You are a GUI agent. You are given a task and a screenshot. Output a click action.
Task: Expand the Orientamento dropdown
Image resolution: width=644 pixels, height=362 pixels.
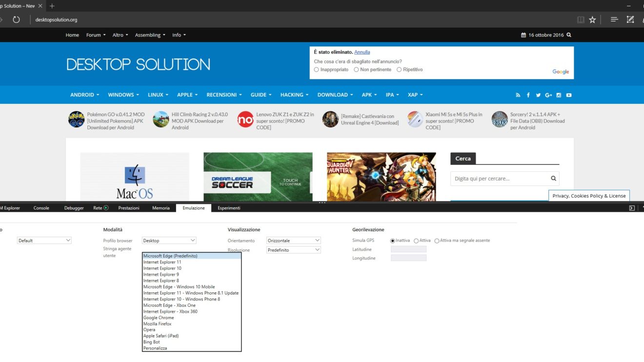pyautogui.click(x=293, y=241)
